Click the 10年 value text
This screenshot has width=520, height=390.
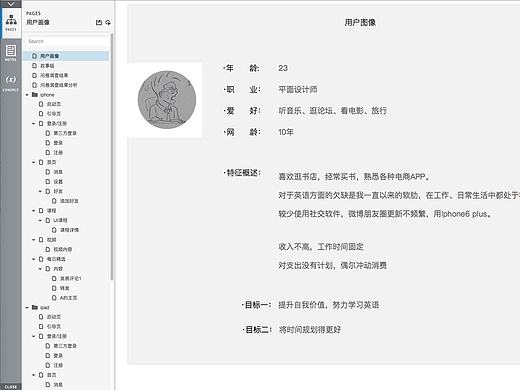tap(286, 132)
